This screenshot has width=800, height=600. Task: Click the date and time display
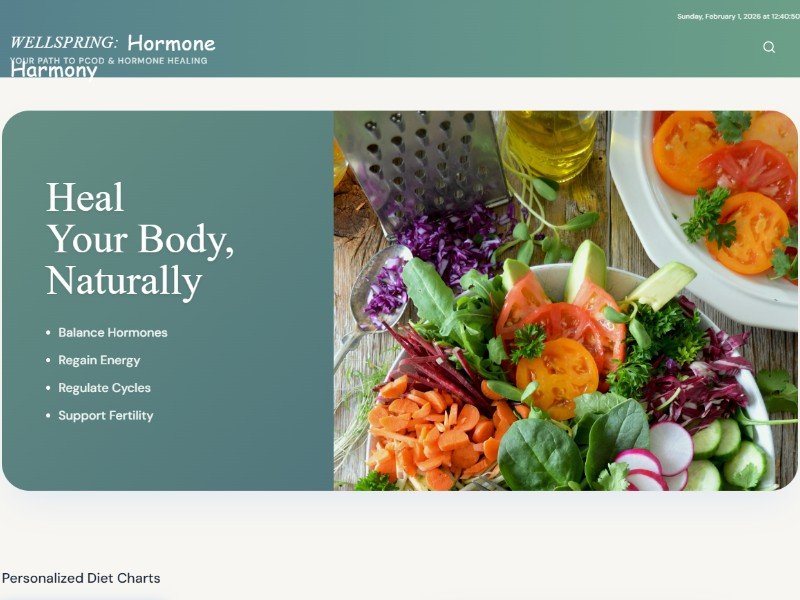click(738, 16)
